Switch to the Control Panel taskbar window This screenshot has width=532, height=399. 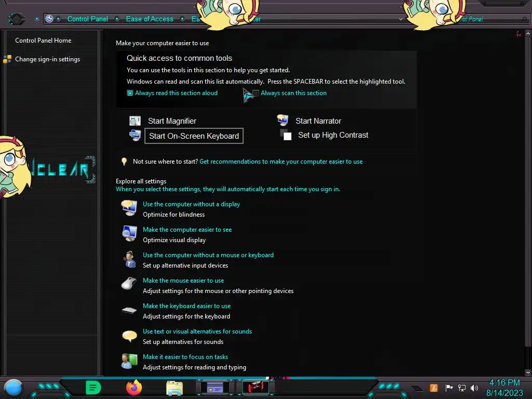(x=215, y=388)
